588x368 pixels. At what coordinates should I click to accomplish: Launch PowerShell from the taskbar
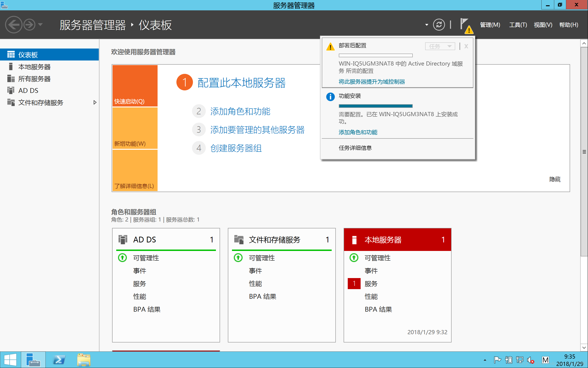pos(59,360)
